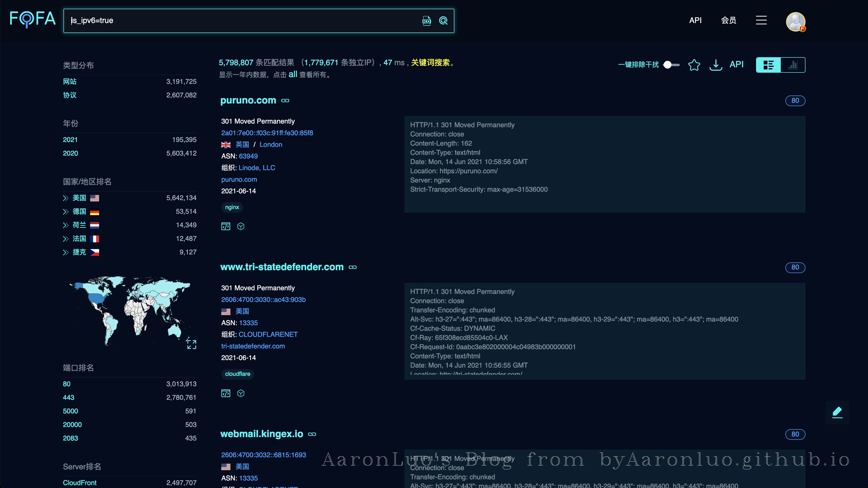Favorite this query with the star icon

point(694,65)
